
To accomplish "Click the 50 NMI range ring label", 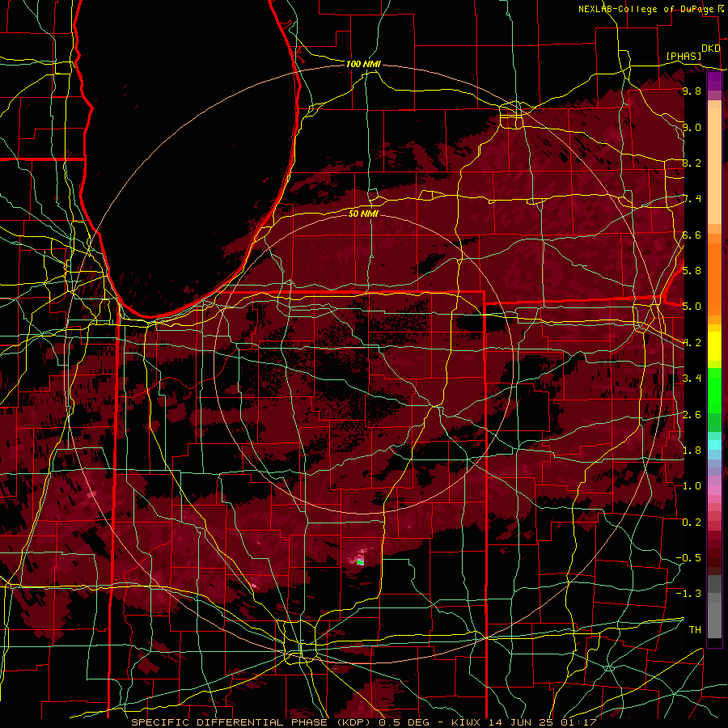I will click(x=363, y=214).
